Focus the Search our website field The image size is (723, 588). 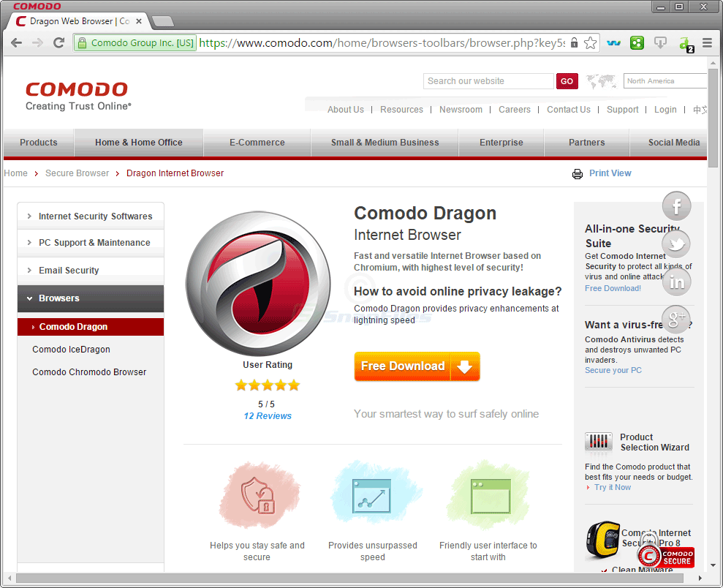pyautogui.click(x=488, y=81)
